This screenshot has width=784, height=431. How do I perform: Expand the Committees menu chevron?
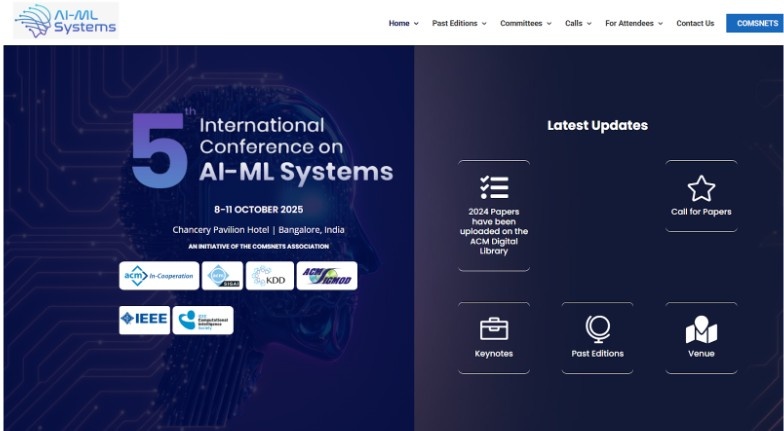click(x=549, y=24)
